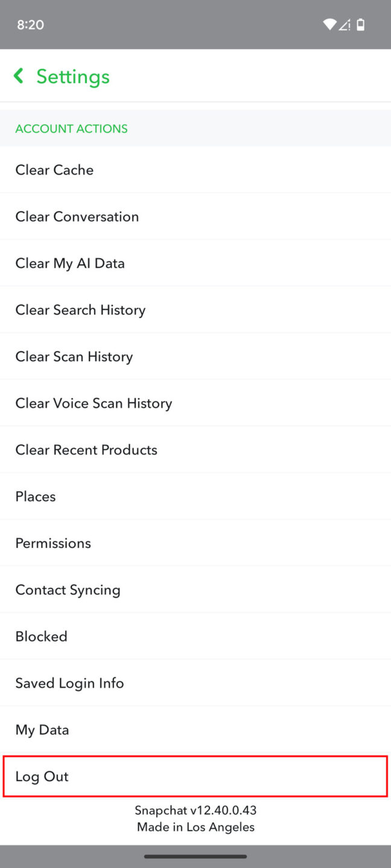The height and width of the screenshot is (868, 391).
Task: Click the Wi-Fi status icon
Action: pyautogui.click(x=329, y=24)
